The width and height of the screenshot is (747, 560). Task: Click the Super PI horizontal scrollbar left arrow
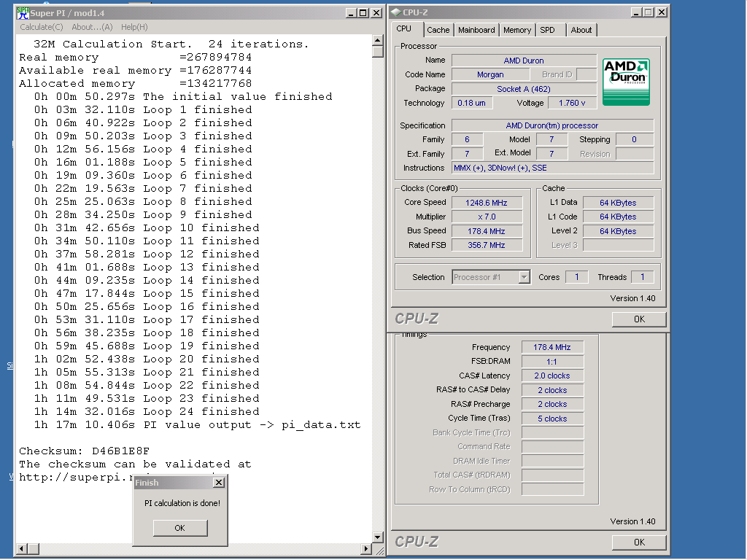(x=22, y=548)
